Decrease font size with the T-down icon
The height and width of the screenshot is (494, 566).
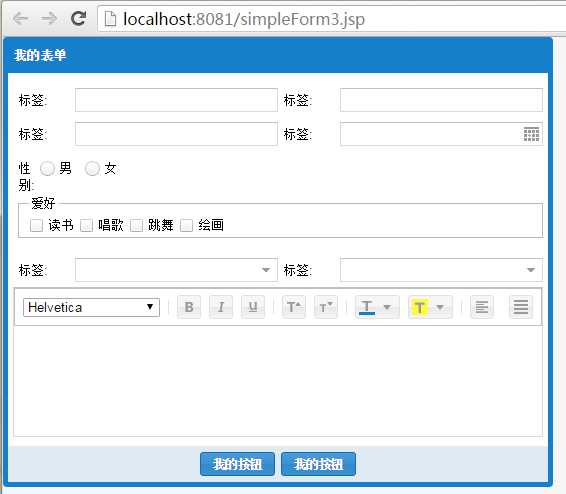(x=326, y=307)
